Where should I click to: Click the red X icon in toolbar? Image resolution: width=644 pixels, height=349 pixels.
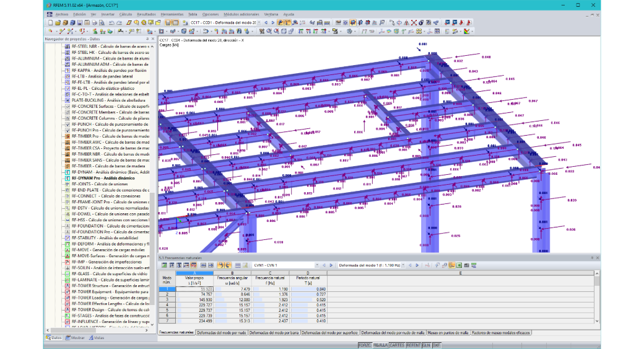pyautogui.click(x=414, y=22)
